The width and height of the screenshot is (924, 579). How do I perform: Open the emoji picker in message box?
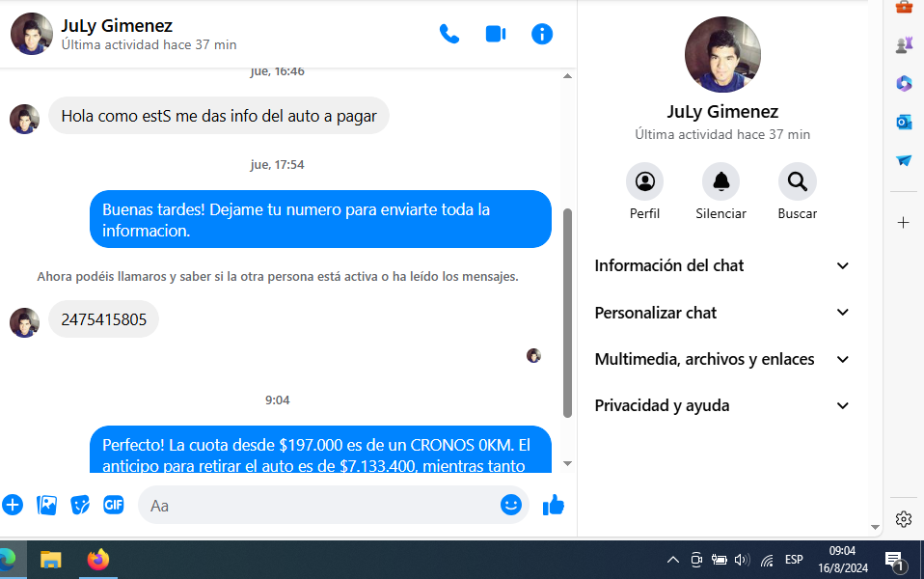[511, 505]
